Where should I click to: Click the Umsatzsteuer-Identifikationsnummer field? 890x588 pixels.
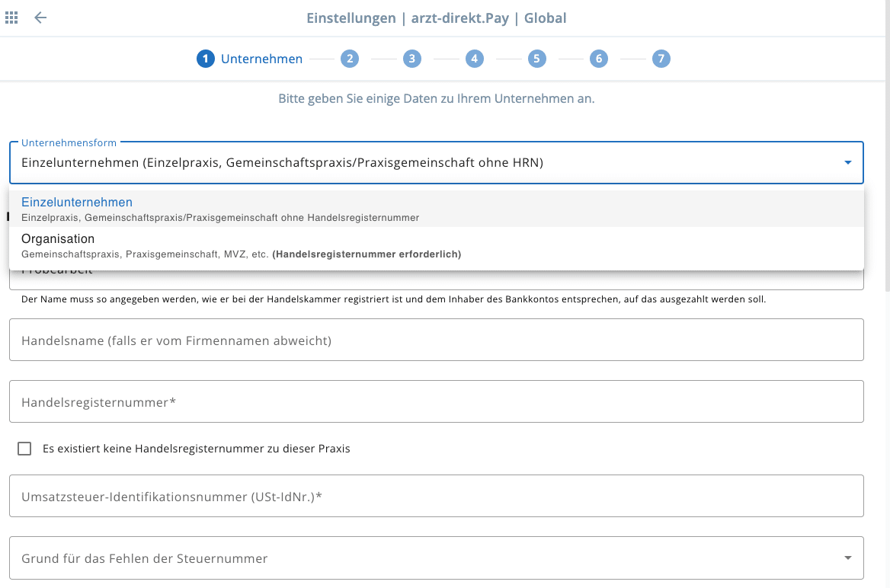[436, 497]
